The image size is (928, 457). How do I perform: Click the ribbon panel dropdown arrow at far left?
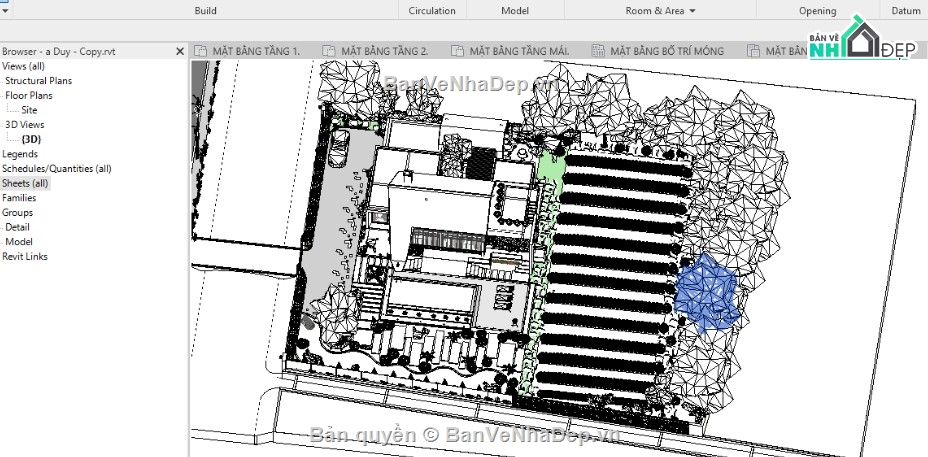tap(5, 11)
